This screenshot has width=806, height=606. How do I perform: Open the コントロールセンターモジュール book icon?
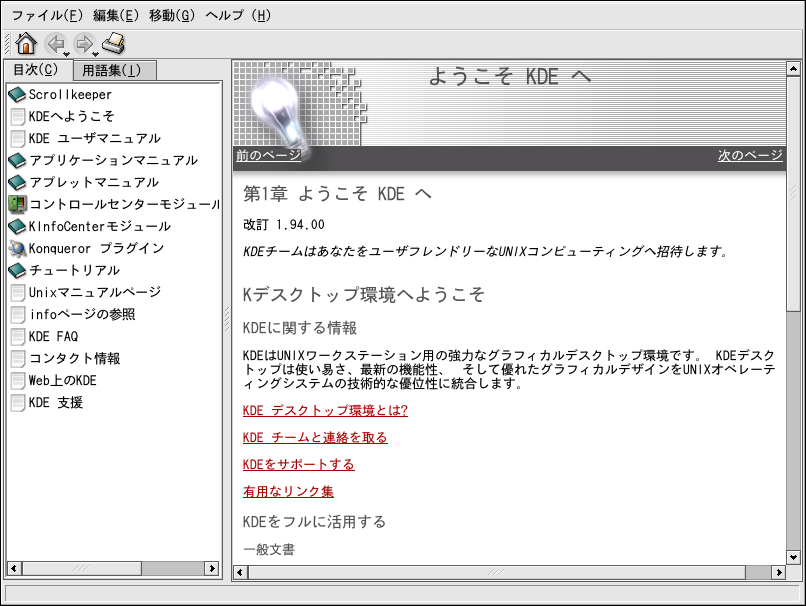tap(17, 204)
